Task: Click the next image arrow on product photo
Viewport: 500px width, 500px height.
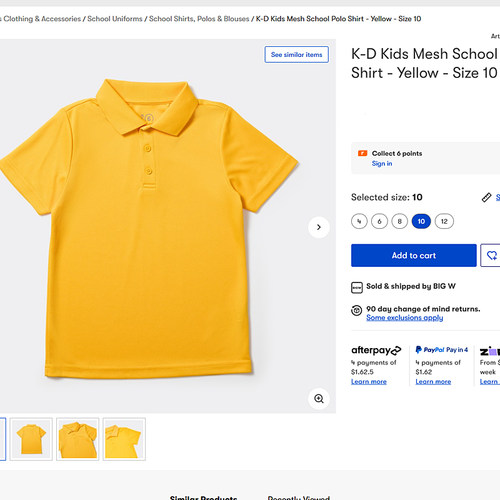Action: tap(319, 227)
